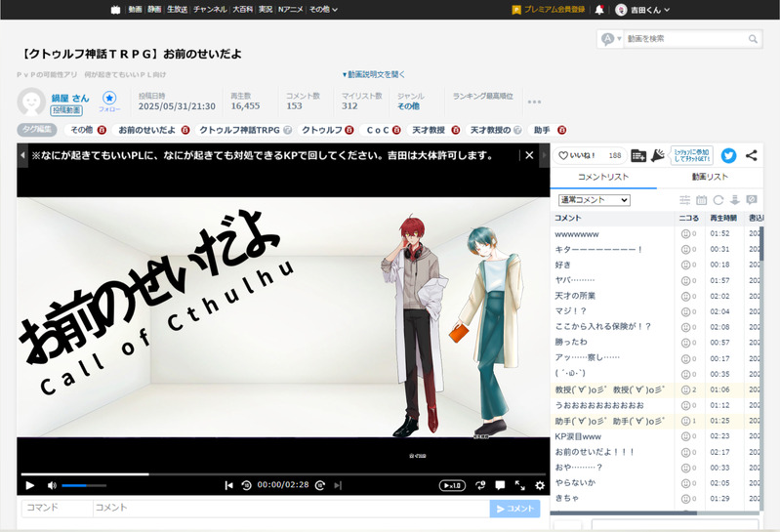Play the video
The width and height of the screenshot is (780, 532).
click(x=30, y=485)
